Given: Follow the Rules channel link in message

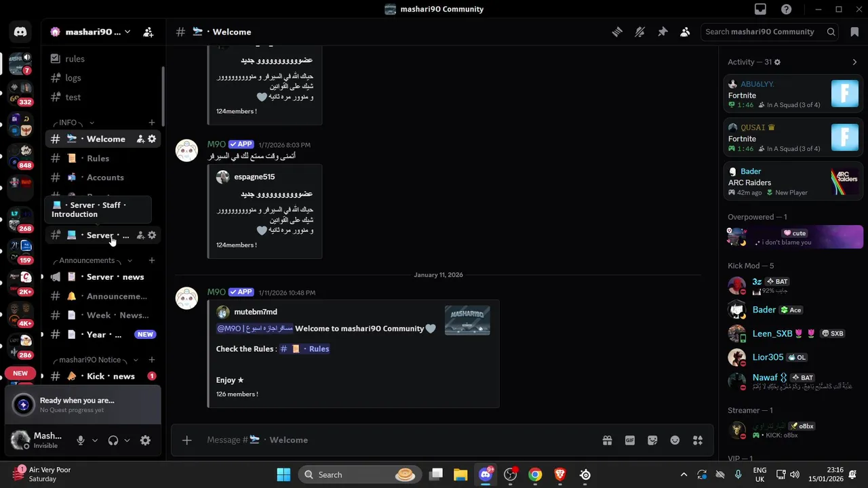Looking at the screenshot, I should [304, 349].
